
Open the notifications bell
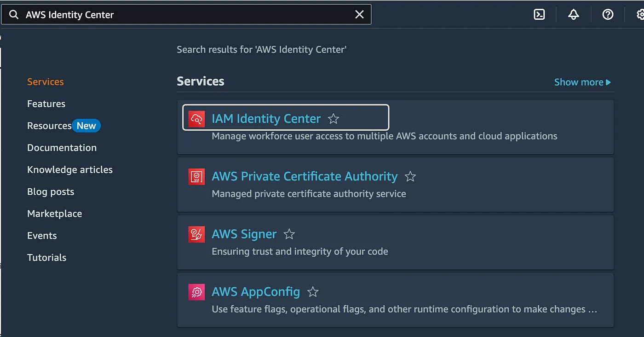[574, 15]
